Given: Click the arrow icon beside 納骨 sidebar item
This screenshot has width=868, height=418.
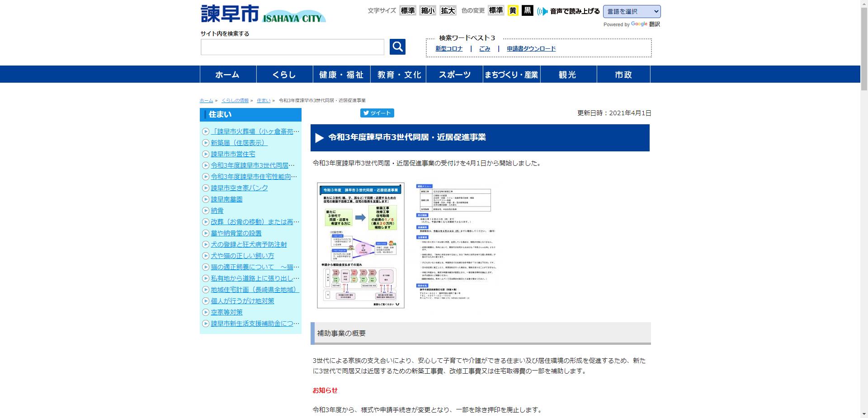Looking at the screenshot, I should [x=206, y=211].
